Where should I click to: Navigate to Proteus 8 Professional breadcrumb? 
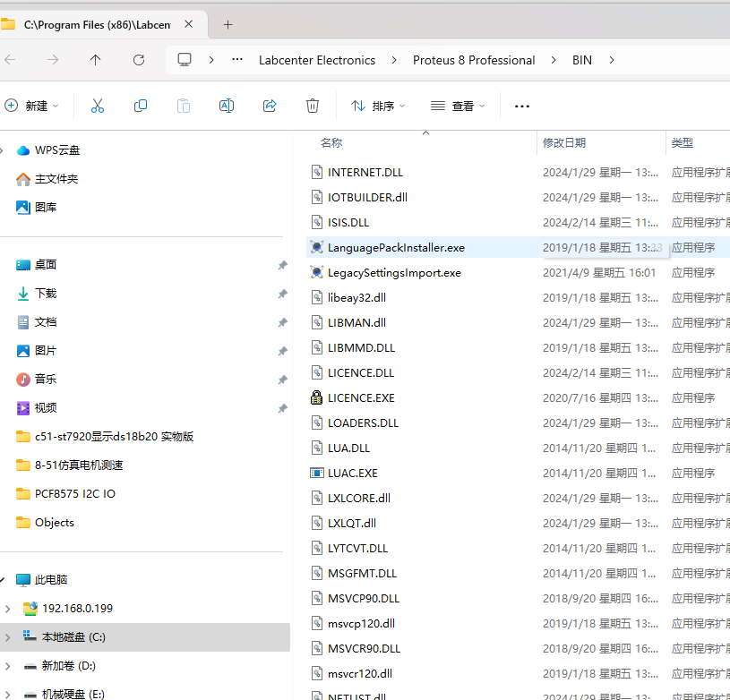474,61
